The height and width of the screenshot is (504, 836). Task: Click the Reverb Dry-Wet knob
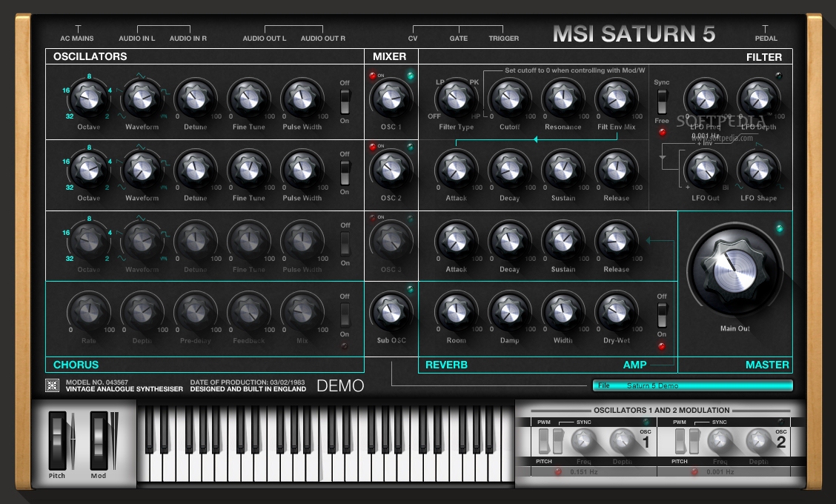click(617, 312)
